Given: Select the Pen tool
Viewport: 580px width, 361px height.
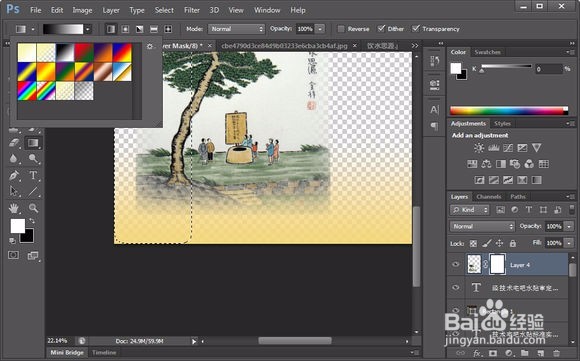Looking at the screenshot, I should 14,175.
